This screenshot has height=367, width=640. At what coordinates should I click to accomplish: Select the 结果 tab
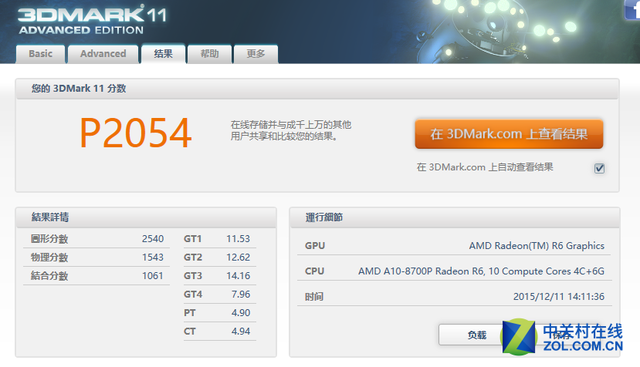pos(163,53)
